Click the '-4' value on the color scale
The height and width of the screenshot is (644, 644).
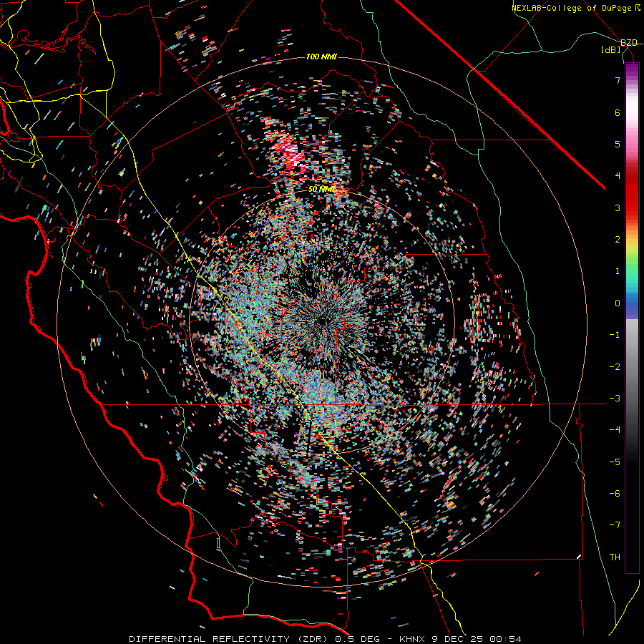point(615,430)
